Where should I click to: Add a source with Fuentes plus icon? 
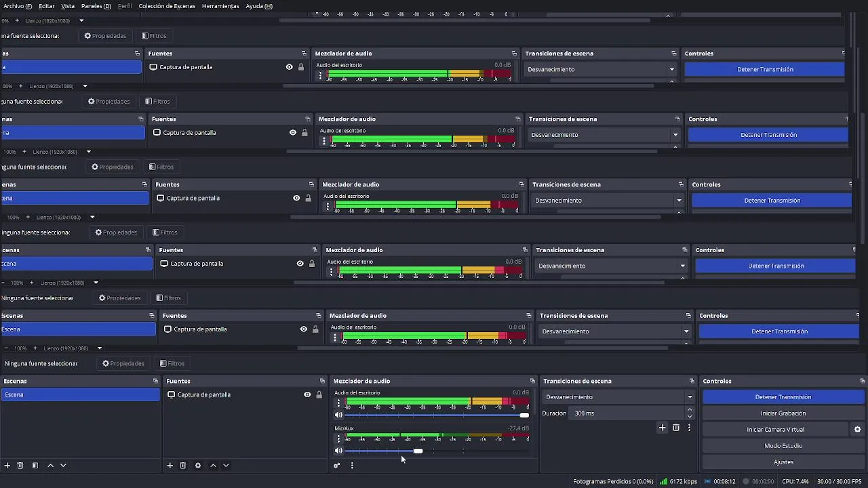click(x=170, y=466)
